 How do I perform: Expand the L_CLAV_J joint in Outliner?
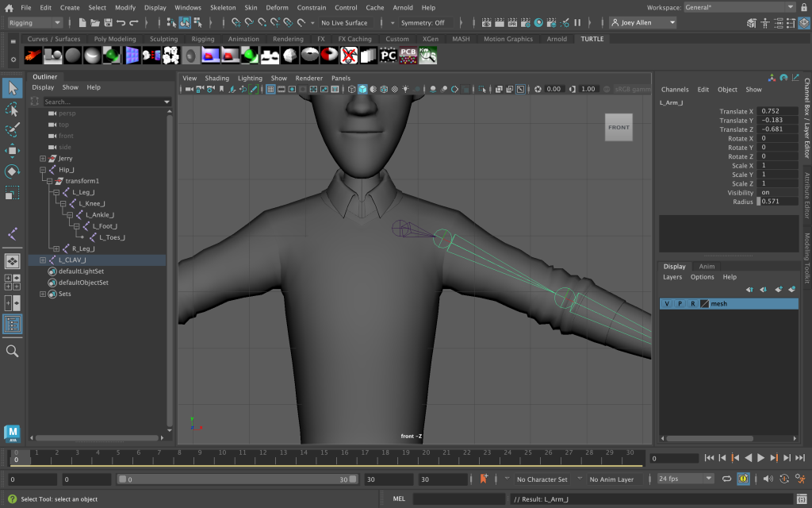[x=43, y=260]
